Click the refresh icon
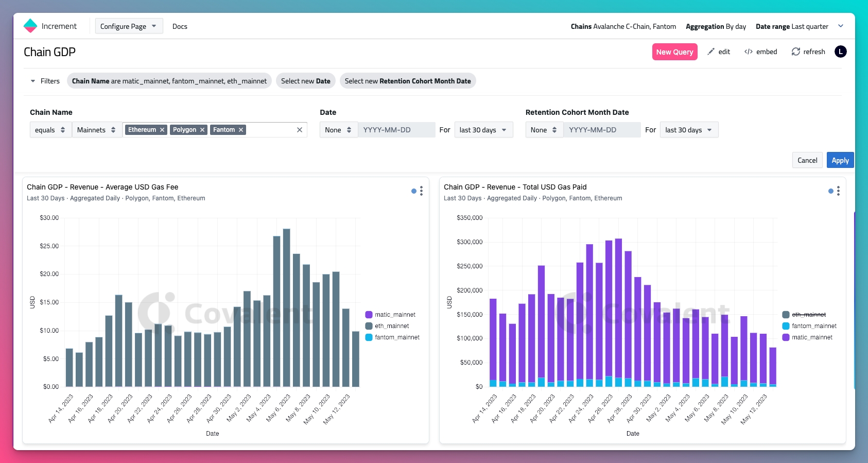 pyautogui.click(x=796, y=52)
